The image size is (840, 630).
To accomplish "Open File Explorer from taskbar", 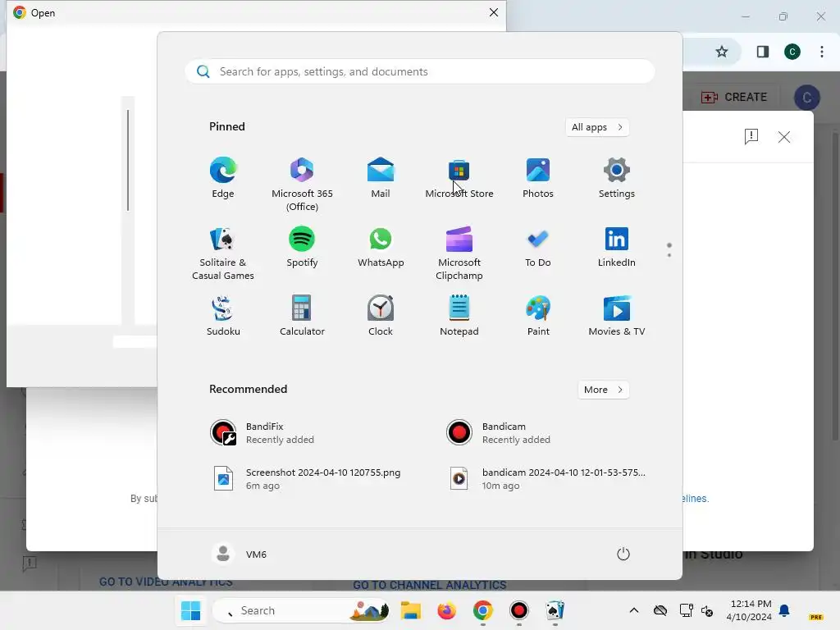I will 411,610.
